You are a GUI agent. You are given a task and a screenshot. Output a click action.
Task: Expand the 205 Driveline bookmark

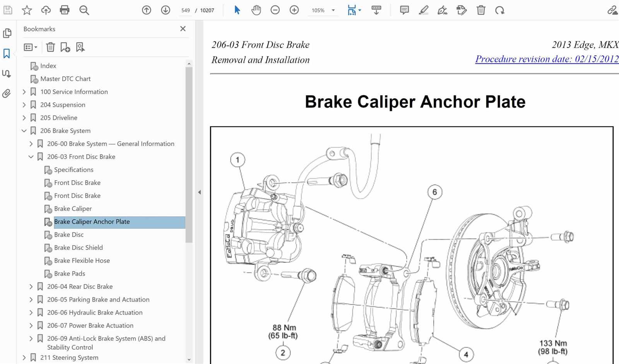point(24,118)
